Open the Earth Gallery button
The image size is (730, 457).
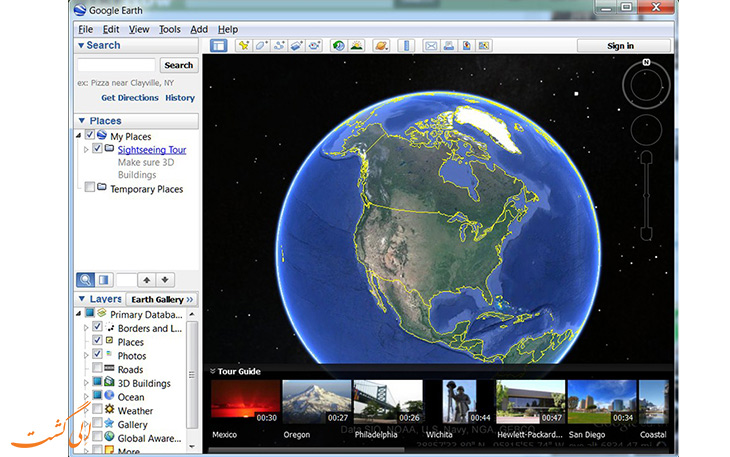click(x=161, y=299)
